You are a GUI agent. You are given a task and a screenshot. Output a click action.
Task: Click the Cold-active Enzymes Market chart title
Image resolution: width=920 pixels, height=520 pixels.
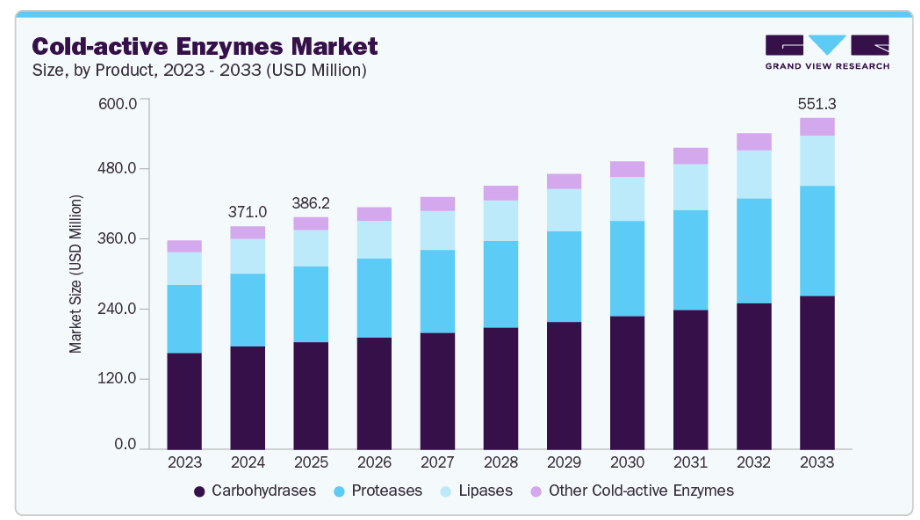pyautogui.click(x=205, y=46)
